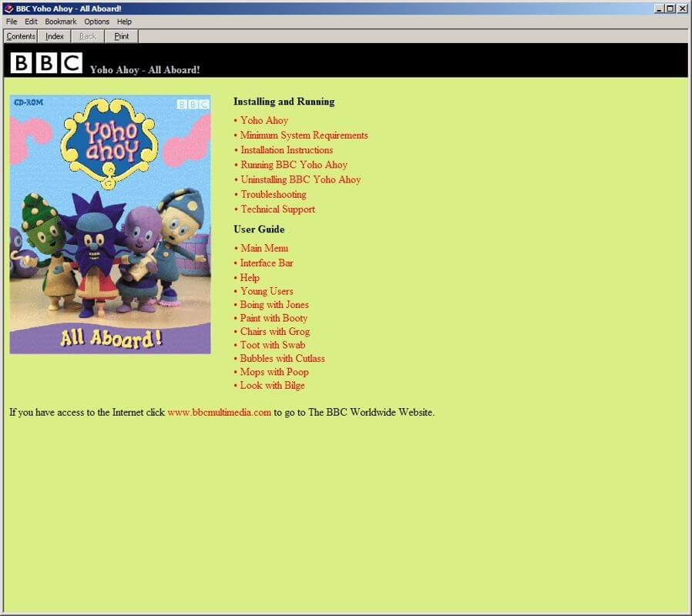This screenshot has width=692, height=616.
Task: Open the Edit menu
Action: [x=31, y=22]
